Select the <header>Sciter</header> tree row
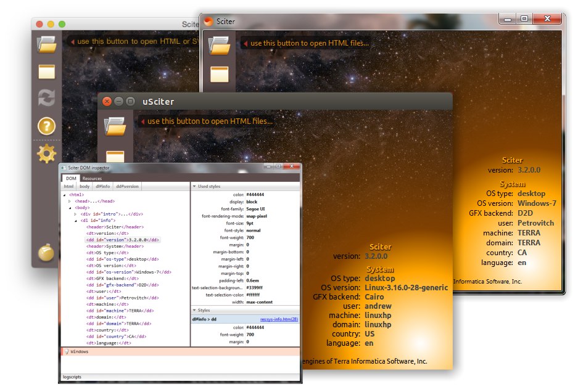This screenshot has height=392, width=578. tap(115, 227)
